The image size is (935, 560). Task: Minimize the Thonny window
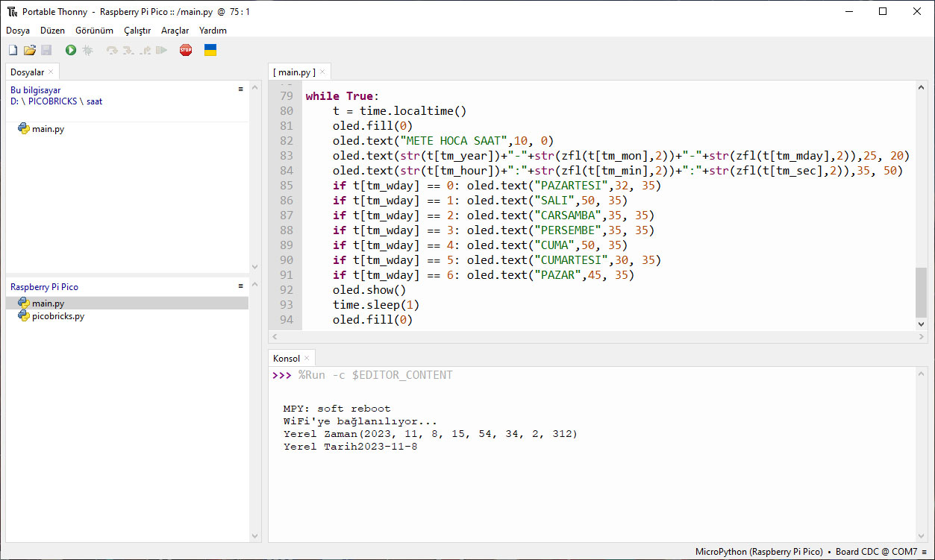click(x=848, y=11)
